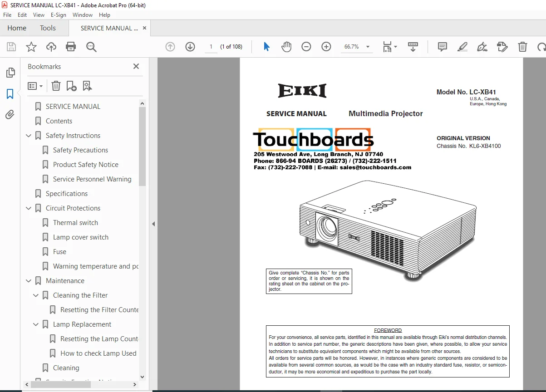Switch to the Tools tab
This screenshot has width=546, height=392.
[x=48, y=28]
